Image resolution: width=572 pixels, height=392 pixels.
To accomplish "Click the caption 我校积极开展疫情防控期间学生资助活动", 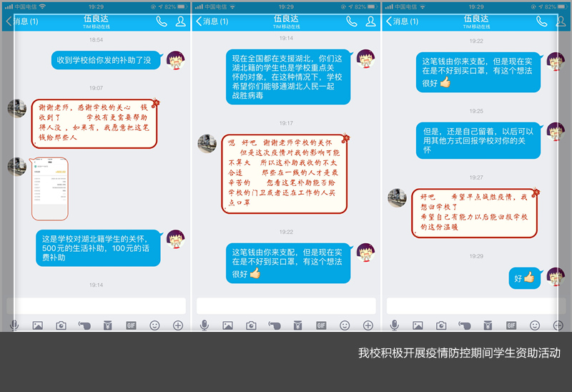I will (459, 353).
